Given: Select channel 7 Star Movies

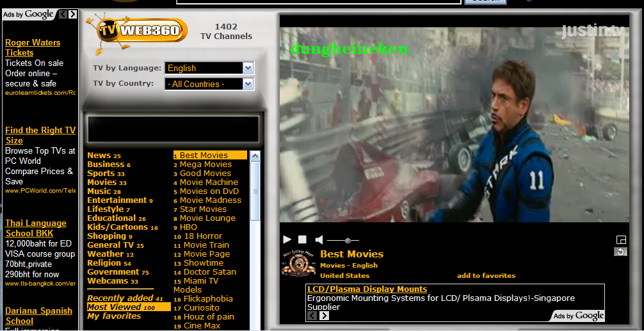Looking at the screenshot, I should (x=200, y=209).
